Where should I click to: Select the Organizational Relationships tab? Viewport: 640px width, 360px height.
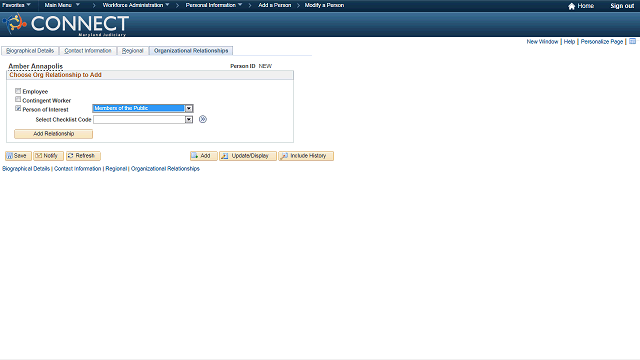click(x=191, y=51)
